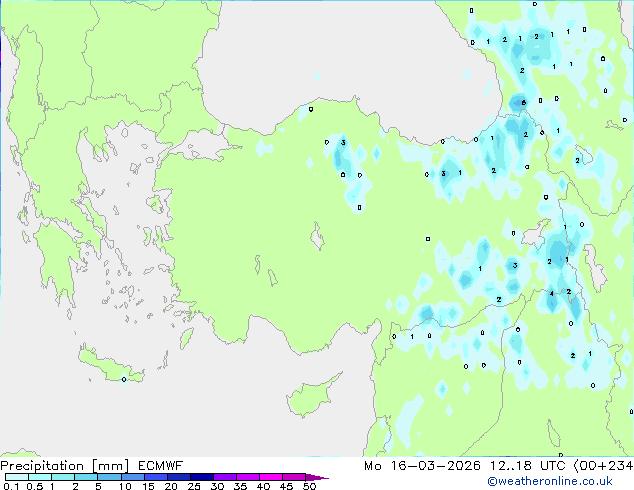Select the 1 to 2 mm legend swatch
The height and width of the screenshot is (490, 634).
click(63, 477)
